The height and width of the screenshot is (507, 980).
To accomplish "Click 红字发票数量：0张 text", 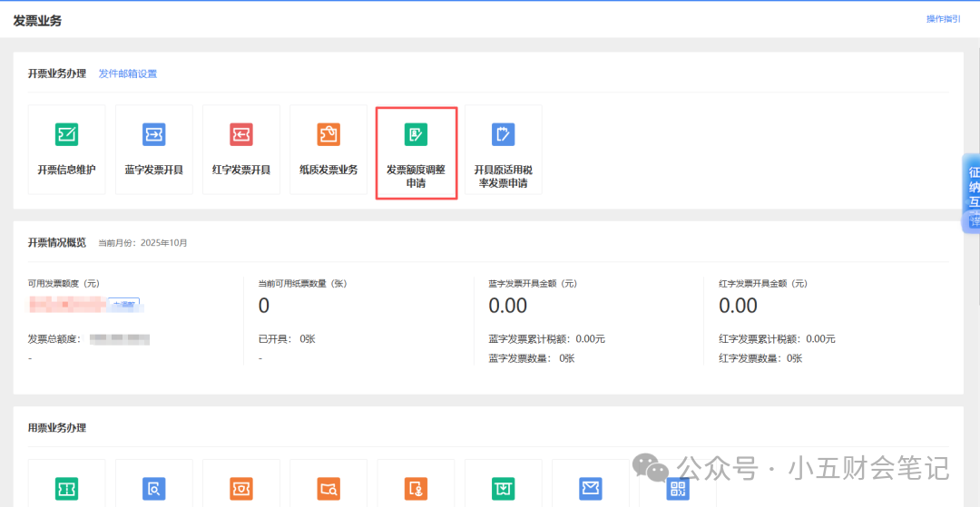I will click(760, 358).
